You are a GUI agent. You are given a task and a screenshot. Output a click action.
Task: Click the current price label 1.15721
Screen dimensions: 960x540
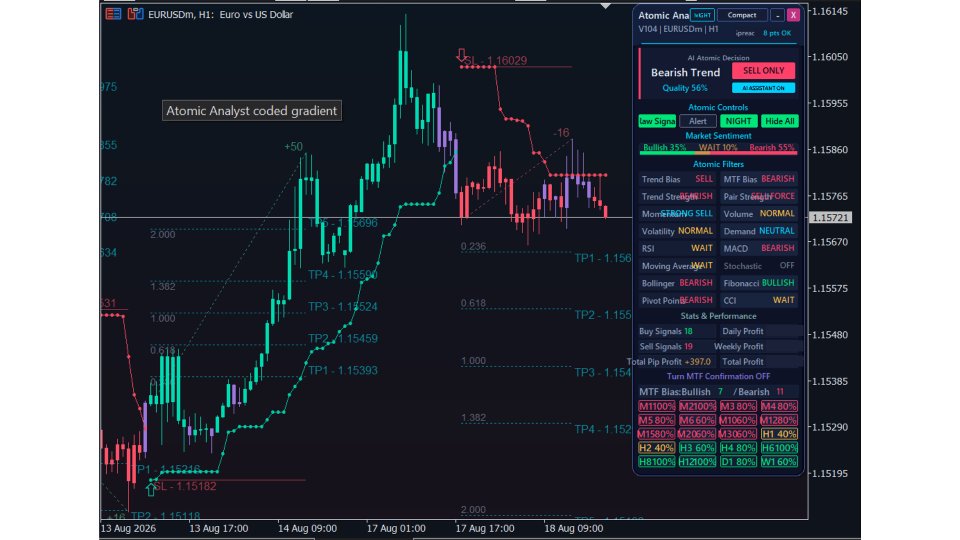(830, 218)
